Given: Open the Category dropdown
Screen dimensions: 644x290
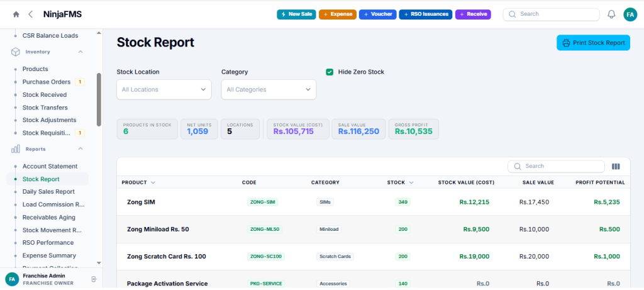Looking at the screenshot, I should 269,89.
